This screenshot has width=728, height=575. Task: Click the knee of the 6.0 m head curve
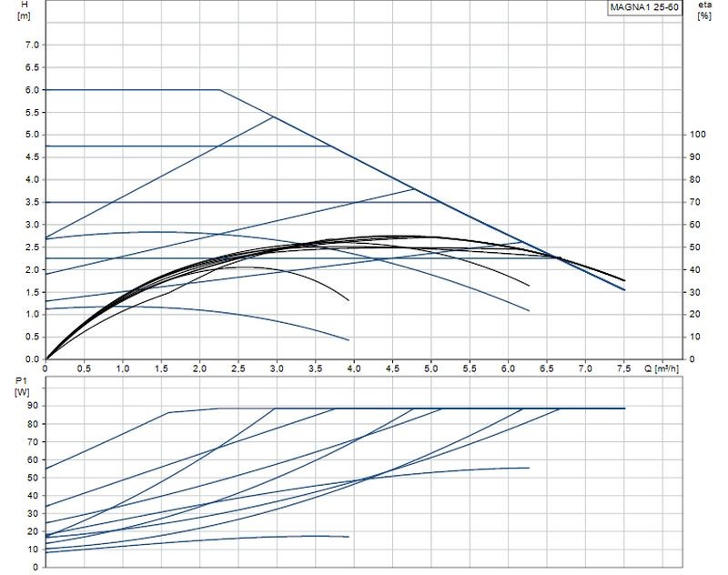point(220,90)
